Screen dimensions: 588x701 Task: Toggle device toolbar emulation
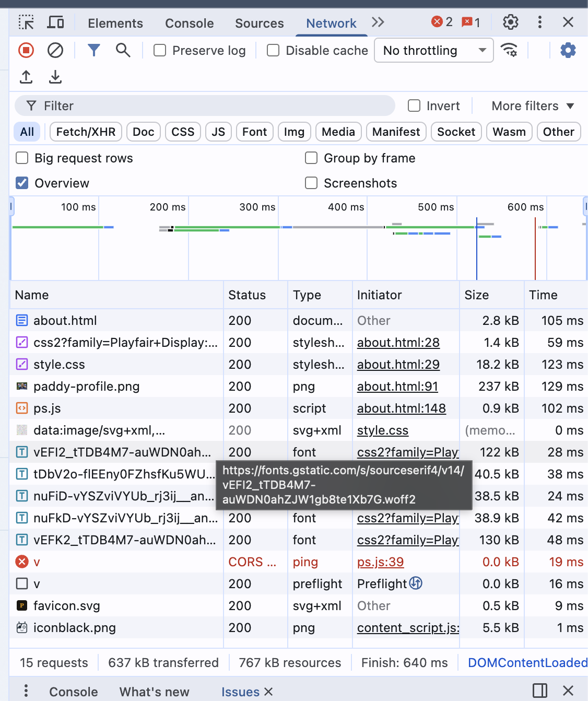[55, 22]
